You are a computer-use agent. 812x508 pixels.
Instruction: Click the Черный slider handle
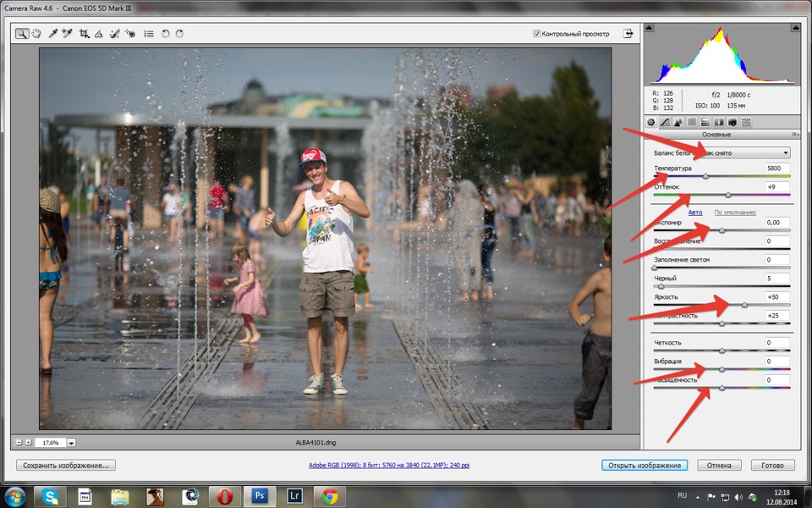661,287
